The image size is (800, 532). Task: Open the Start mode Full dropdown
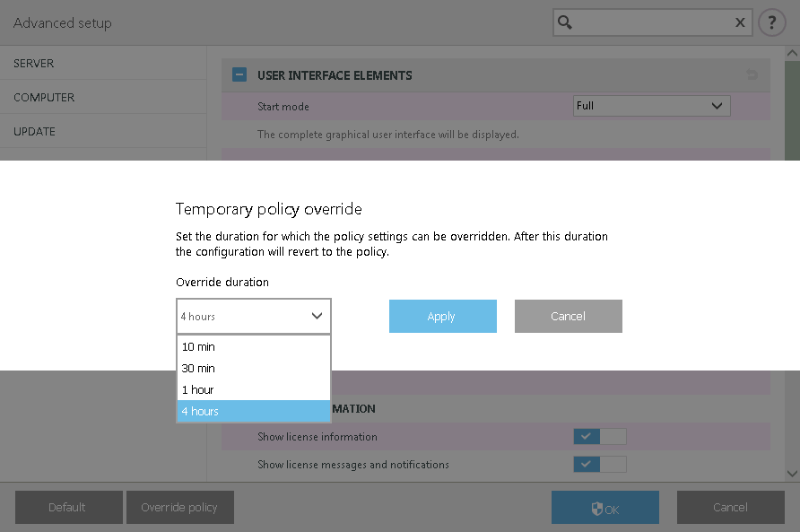[651, 106]
